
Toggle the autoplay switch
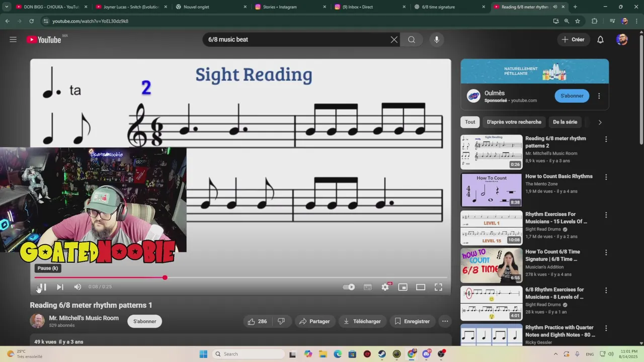[349, 287]
